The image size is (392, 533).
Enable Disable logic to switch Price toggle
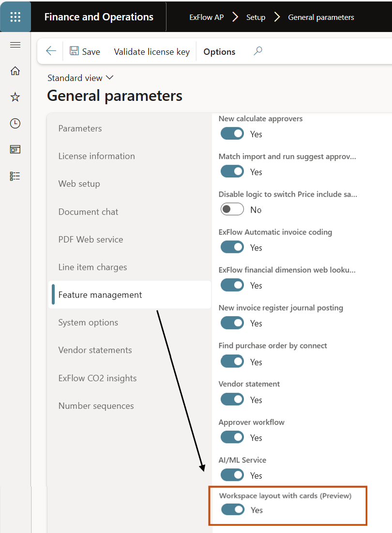pyautogui.click(x=232, y=209)
